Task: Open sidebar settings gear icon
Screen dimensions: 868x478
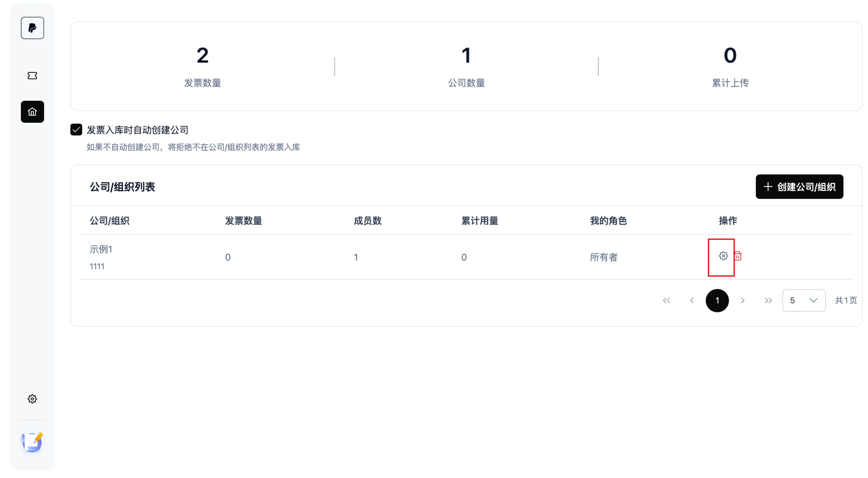Action: (x=32, y=399)
